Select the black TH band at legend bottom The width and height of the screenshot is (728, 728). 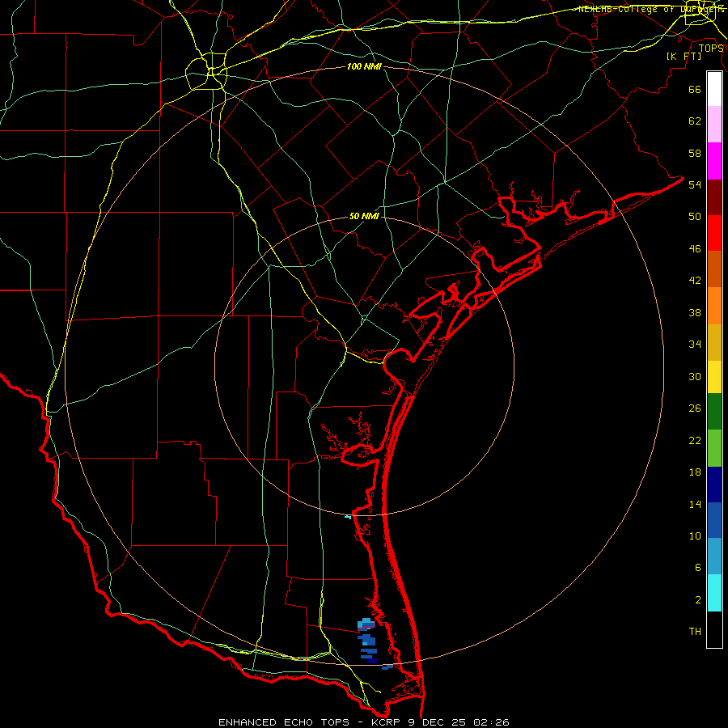[714, 629]
